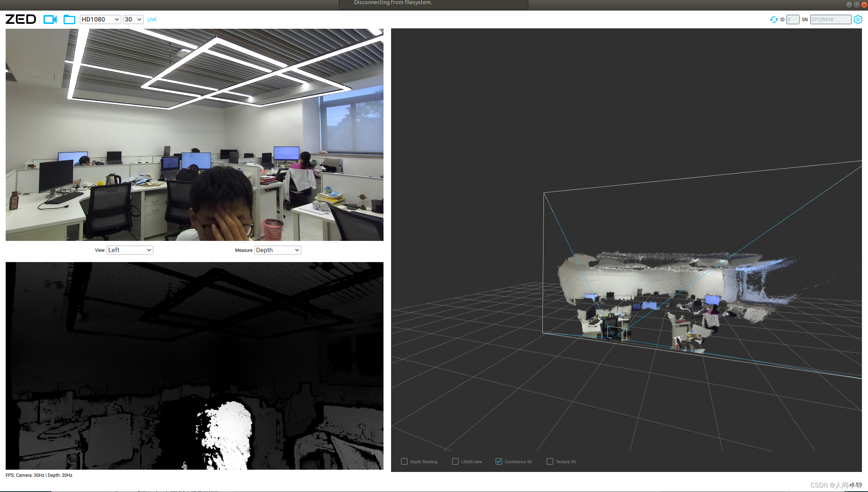Open the Measure Depth dropdown
This screenshot has width=868, height=492.
(278, 250)
